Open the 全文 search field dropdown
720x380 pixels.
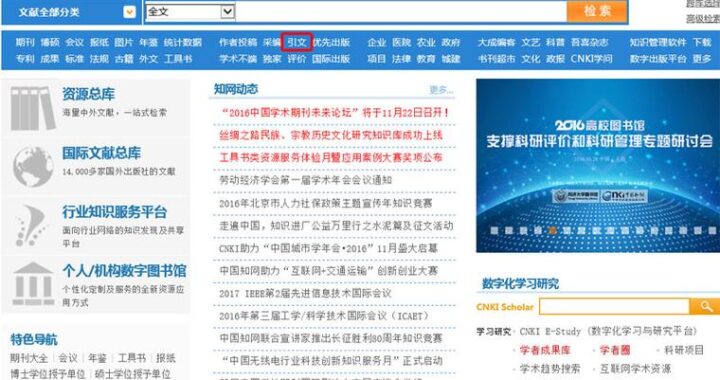pyautogui.click(x=227, y=11)
